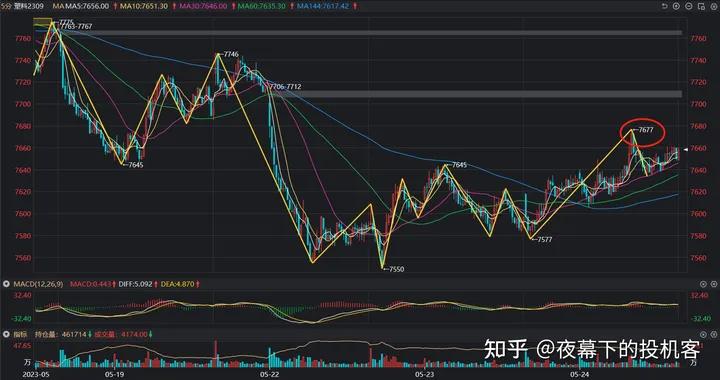
Task: Click the 7775 high price label
Action: 66,22
